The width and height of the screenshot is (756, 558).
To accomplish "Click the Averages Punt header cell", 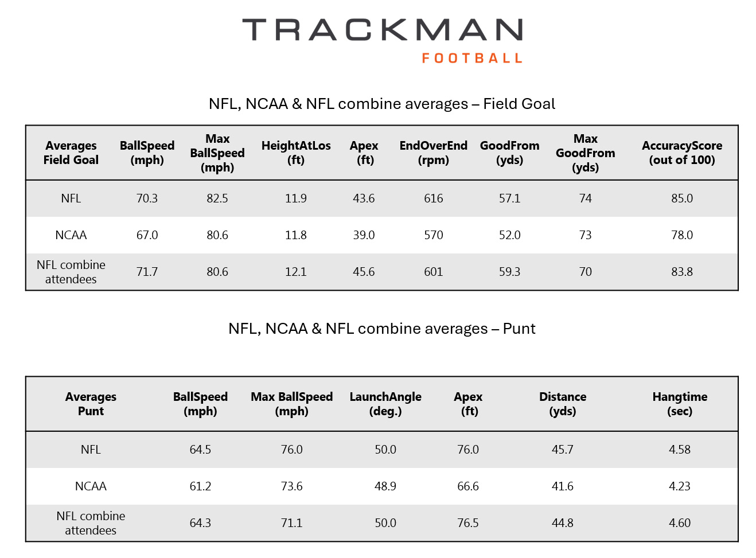I will [x=91, y=404].
